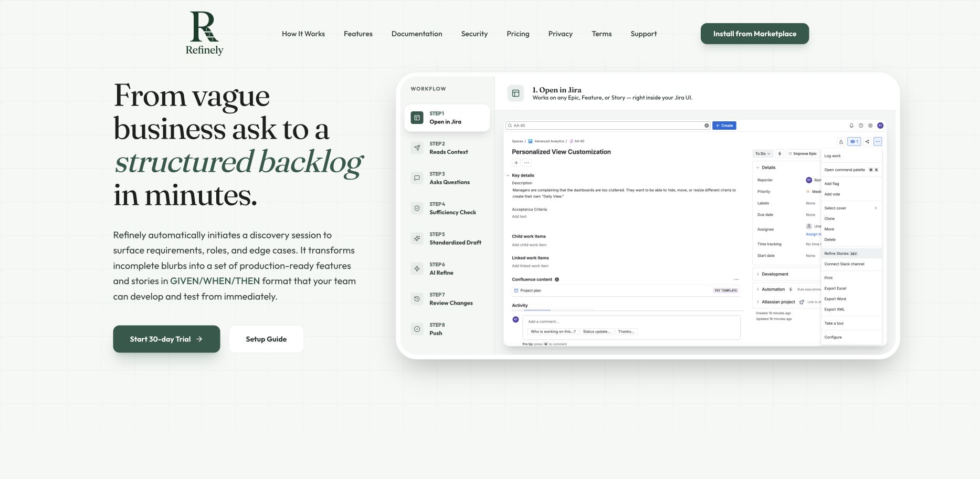Open the Security nav link

coord(475,34)
